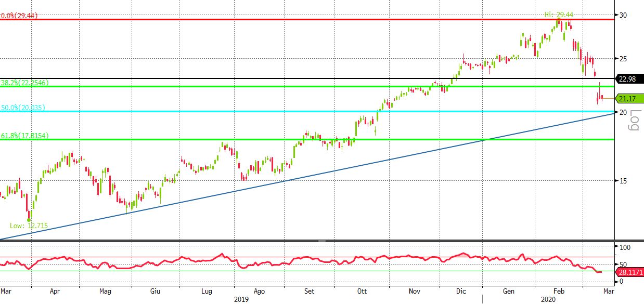Click the 61.8%(17.8154) Fibonacci label
The image size is (644, 304).
tap(24, 136)
